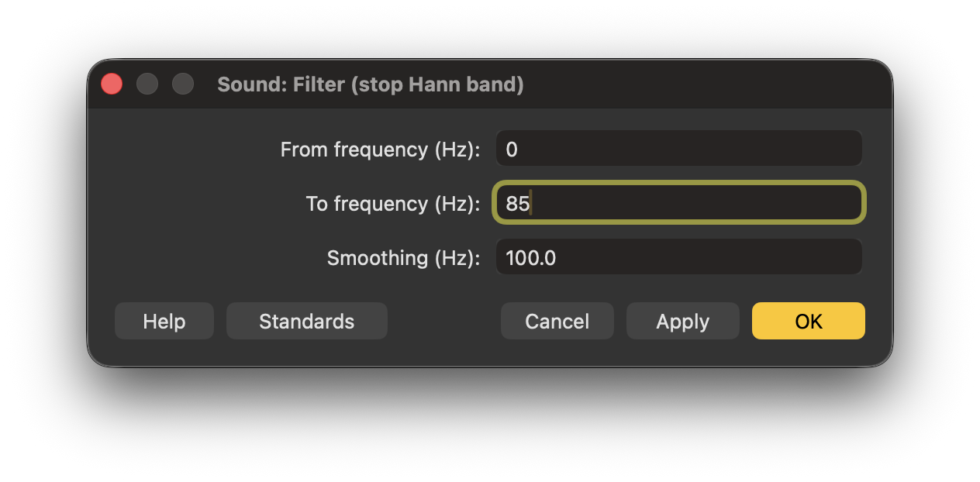980x482 pixels.
Task: Click the greyed-out minimize window button
Action: pyautogui.click(x=147, y=84)
